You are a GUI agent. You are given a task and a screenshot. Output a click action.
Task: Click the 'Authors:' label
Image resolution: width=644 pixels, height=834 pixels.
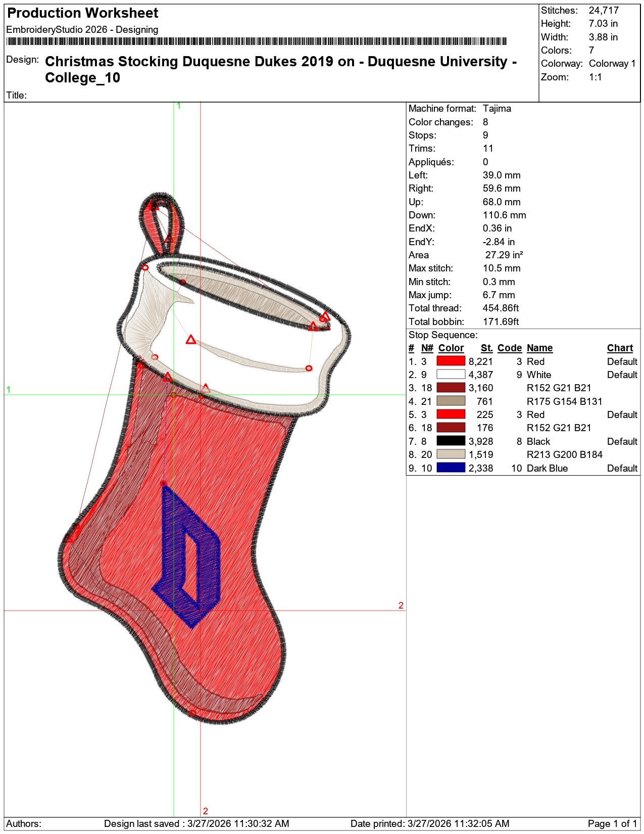pyautogui.click(x=24, y=823)
